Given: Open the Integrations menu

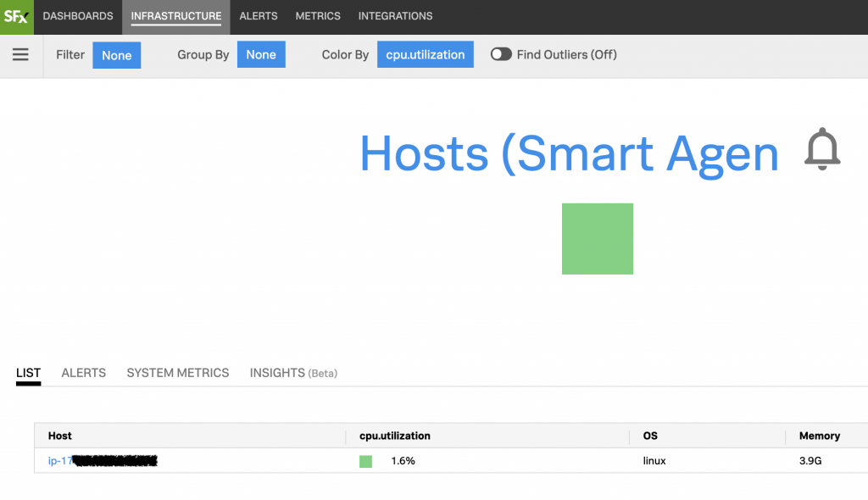Looking at the screenshot, I should click(395, 16).
